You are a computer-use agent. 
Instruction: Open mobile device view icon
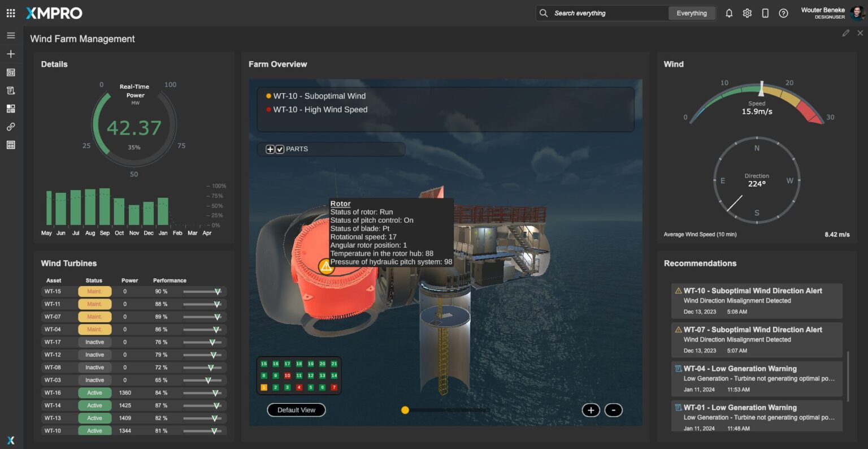(765, 13)
